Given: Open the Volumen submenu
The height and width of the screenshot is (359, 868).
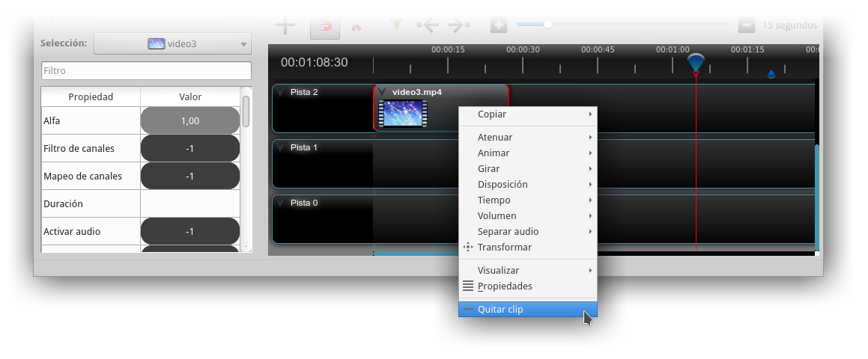Looking at the screenshot, I should pyautogui.click(x=527, y=215).
